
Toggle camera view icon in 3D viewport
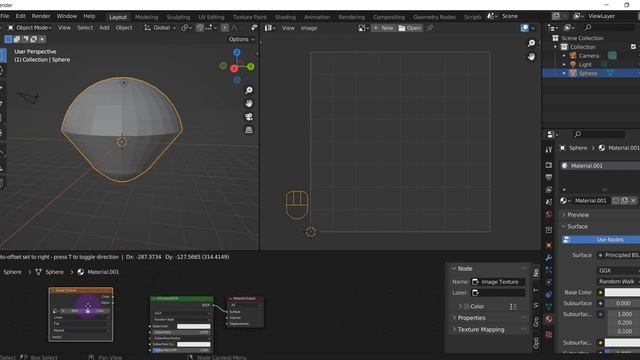tap(249, 117)
